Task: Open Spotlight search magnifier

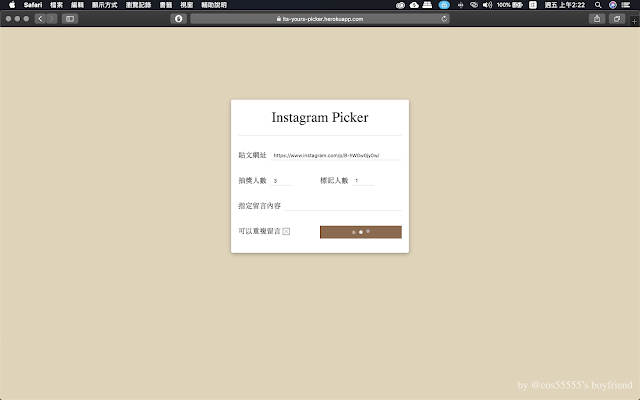Action: [x=598, y=5]
